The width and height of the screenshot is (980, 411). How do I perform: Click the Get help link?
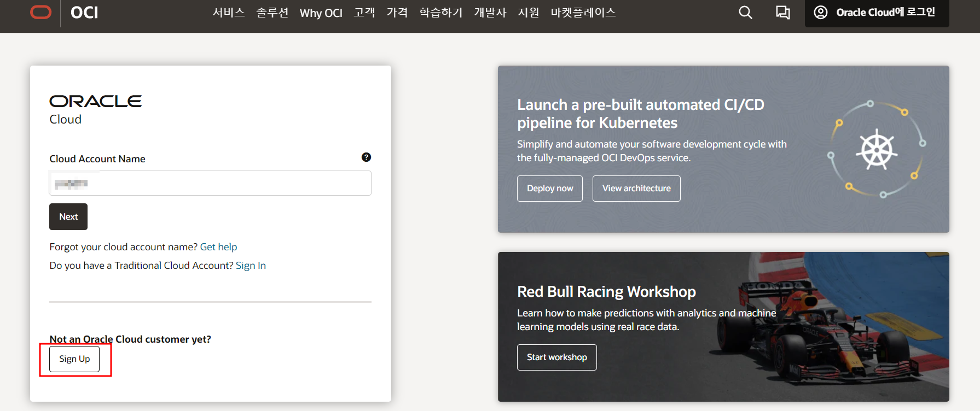(x=218, y=247)
